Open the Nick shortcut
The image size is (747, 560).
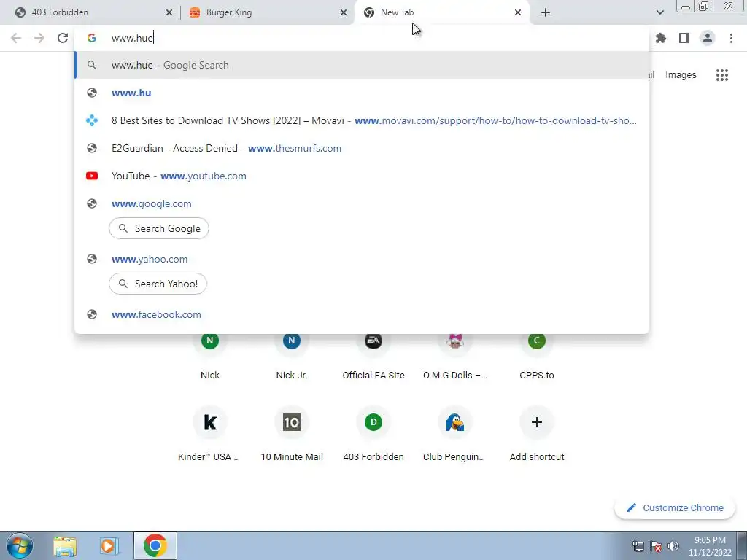coord(210,356)
